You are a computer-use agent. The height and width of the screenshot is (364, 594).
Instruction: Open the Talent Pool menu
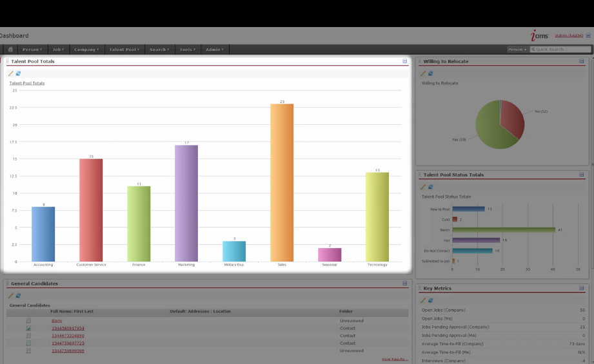(x=124, y=50)
